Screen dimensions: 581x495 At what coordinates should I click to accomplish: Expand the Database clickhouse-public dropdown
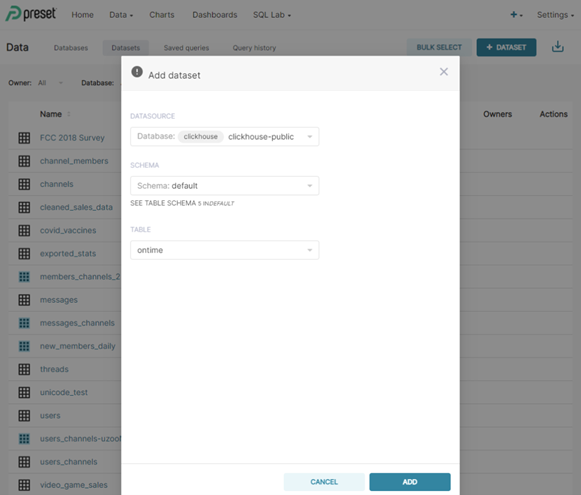[225, 137]
